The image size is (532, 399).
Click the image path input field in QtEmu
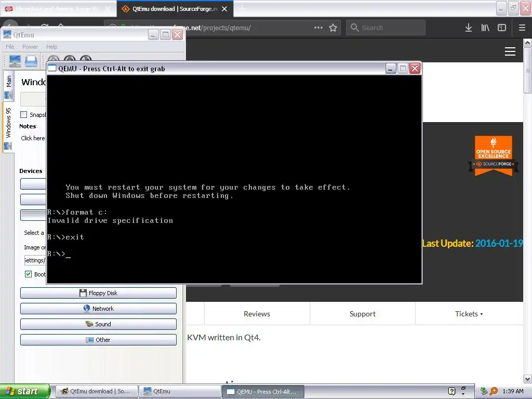[x=35, y=260]
